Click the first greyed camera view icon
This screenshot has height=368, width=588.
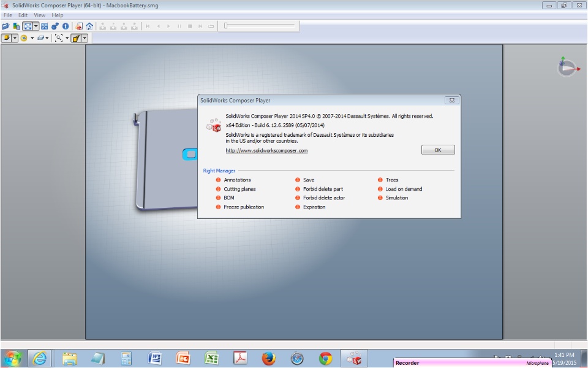pyautogui.click(x=102, y=26)
